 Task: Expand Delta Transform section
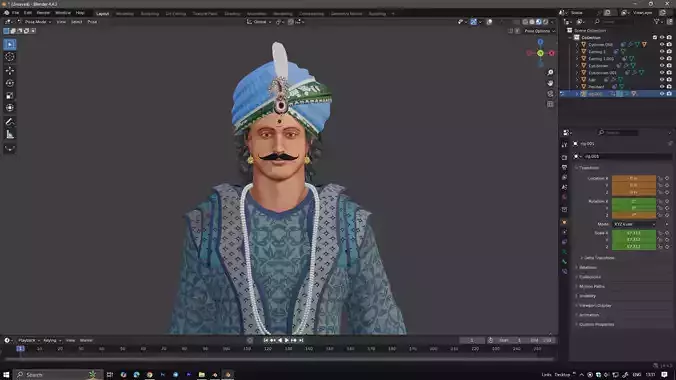click(x=598, y=258)
